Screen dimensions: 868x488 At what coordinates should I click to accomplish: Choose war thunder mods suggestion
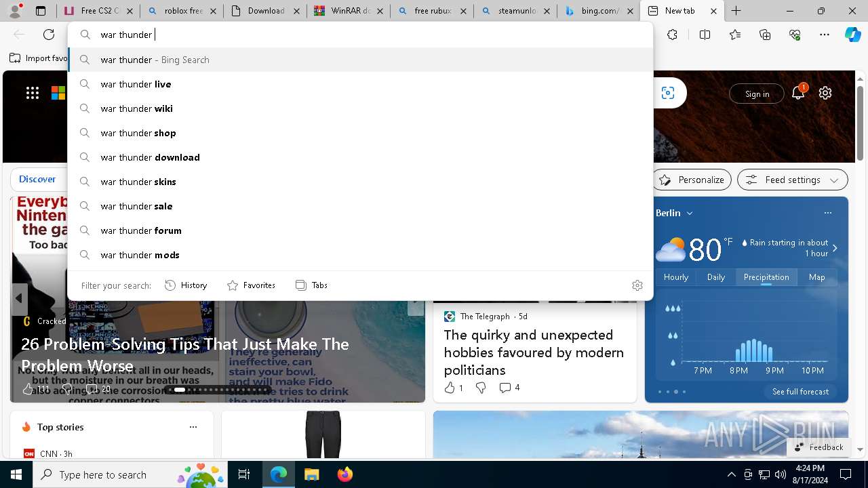pos(360,255)
